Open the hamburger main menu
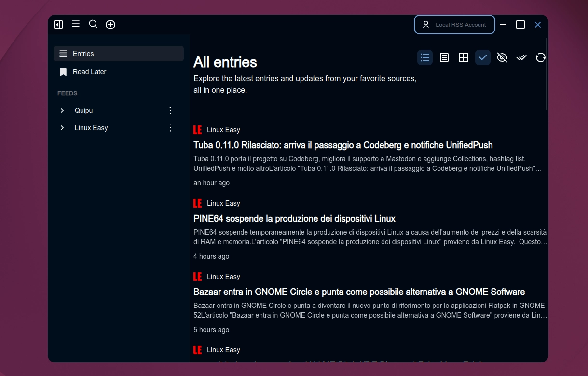The image size is (588, 376). (76, 24)
